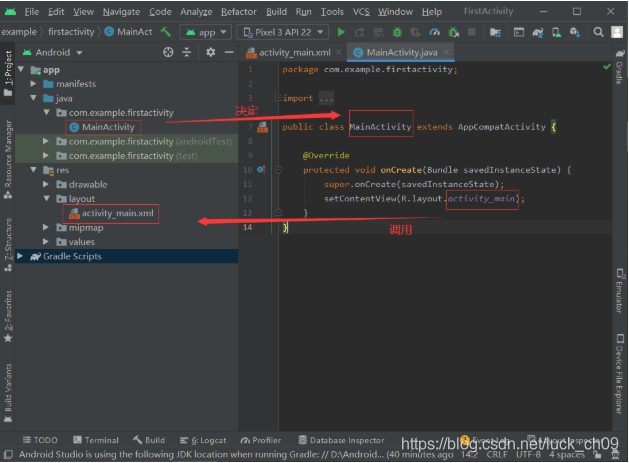Open the Refactor menu
The image size is (629, 463).
(239, 12)
